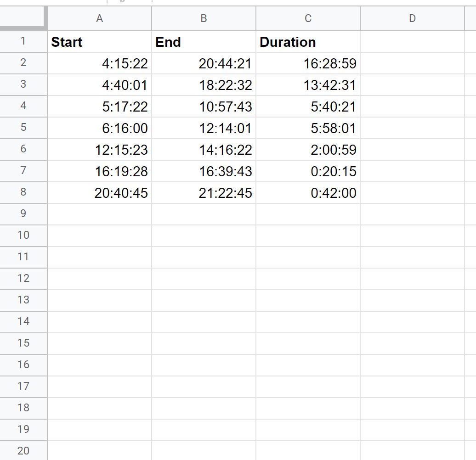Select the cell containing 20:44:21
The height and width of the screenshot is (460, 476).
click(x=204, y=63)
